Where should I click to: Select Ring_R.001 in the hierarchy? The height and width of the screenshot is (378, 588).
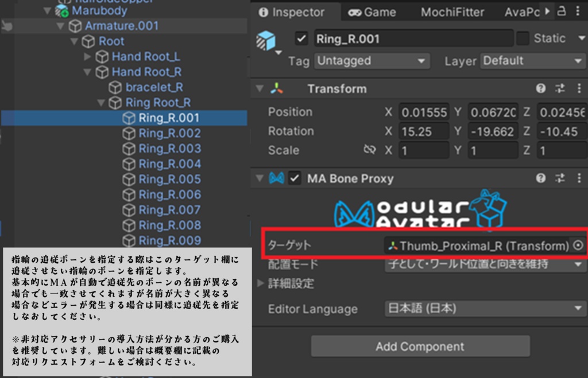tap(124, 118)
